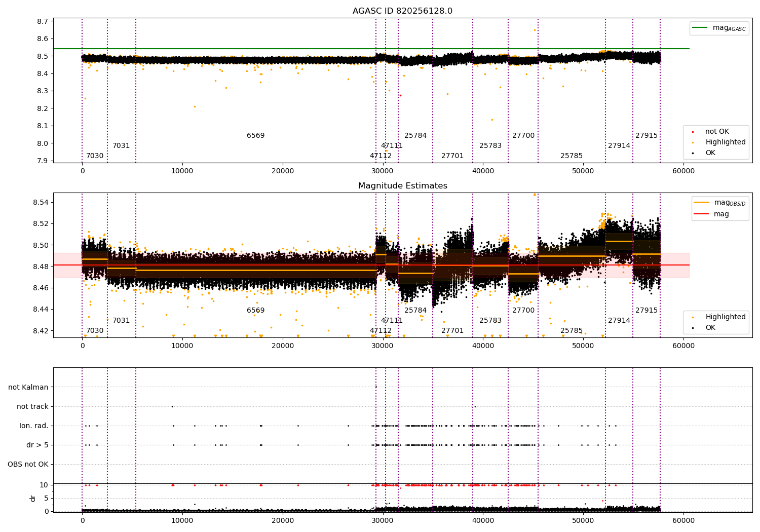Select the 'OBS not OK' axis label
Viewport: 760px width, 532px height.
(x=28, y=465)
